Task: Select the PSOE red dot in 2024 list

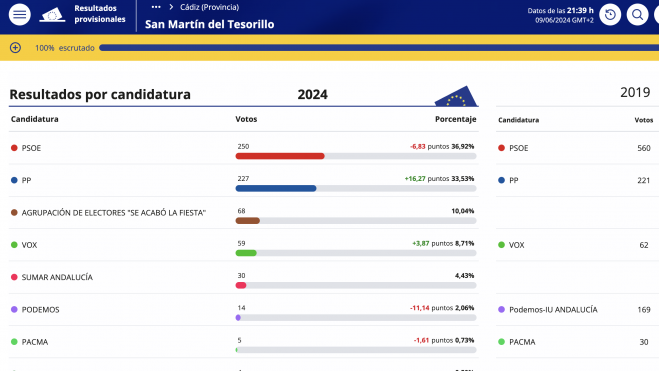Action: click(14, 148)
